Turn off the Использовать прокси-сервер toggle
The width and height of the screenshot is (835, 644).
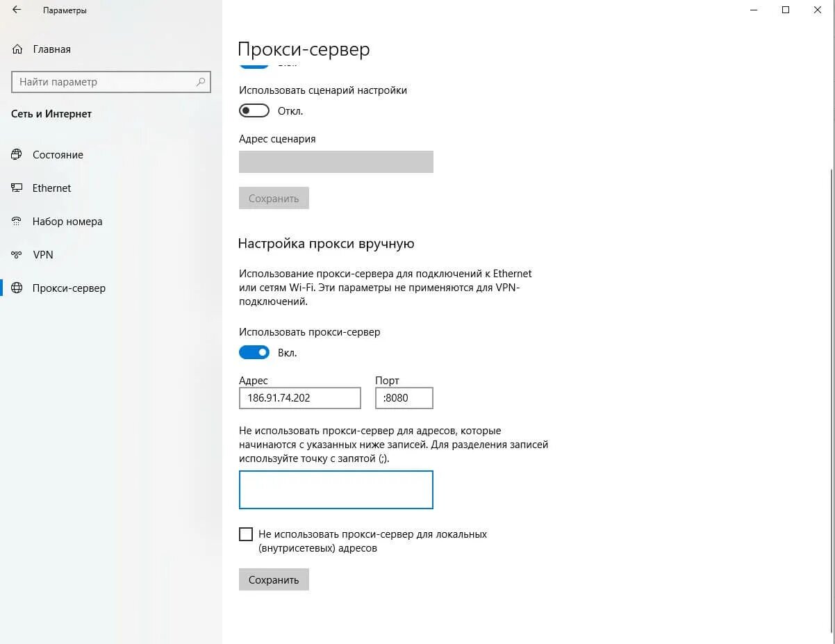(254, 353)
